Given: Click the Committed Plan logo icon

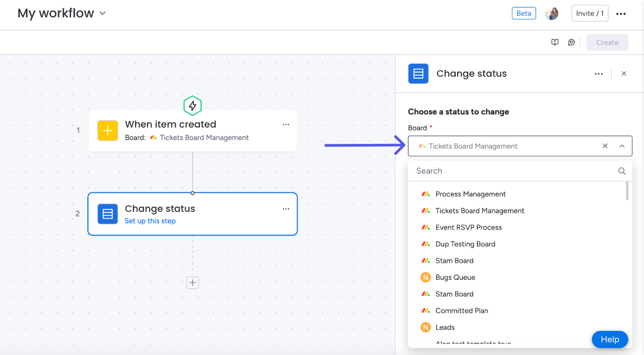Looking at the screenshot, I should coord(425,311).
